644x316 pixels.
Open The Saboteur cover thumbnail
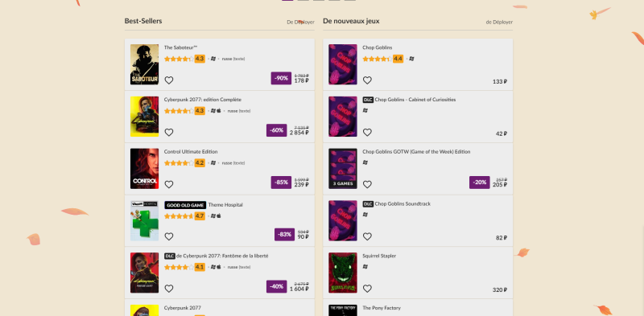(144, 64)
